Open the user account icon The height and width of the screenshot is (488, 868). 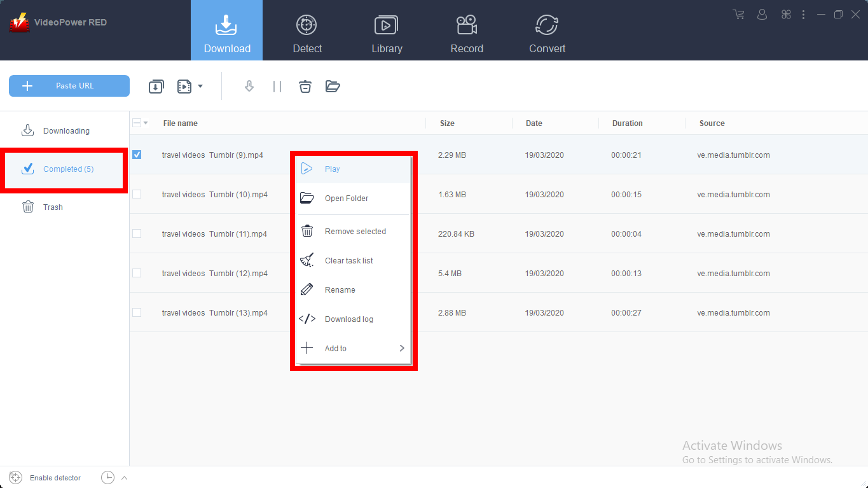tap(762, 14)
